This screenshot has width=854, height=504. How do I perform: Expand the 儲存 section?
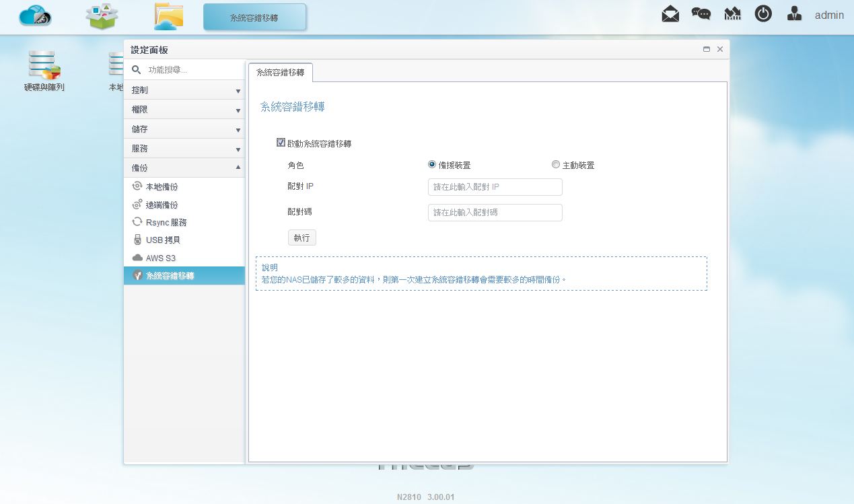point(184,129)
